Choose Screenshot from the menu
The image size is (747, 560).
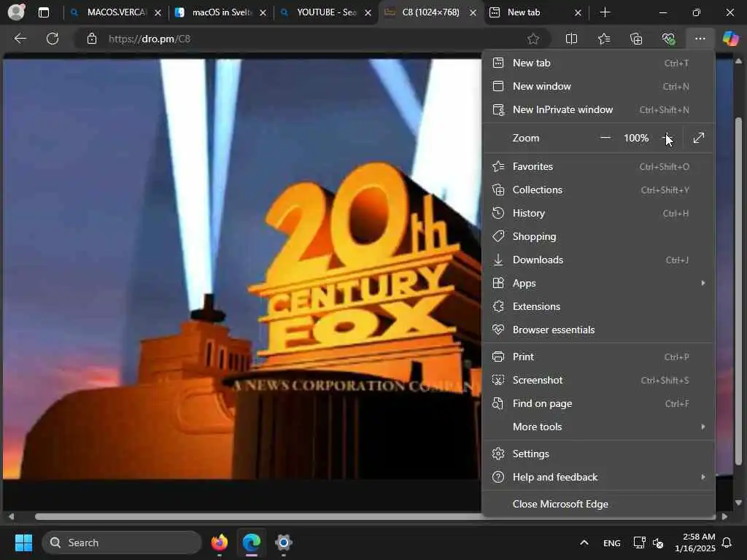coord(598,381)
